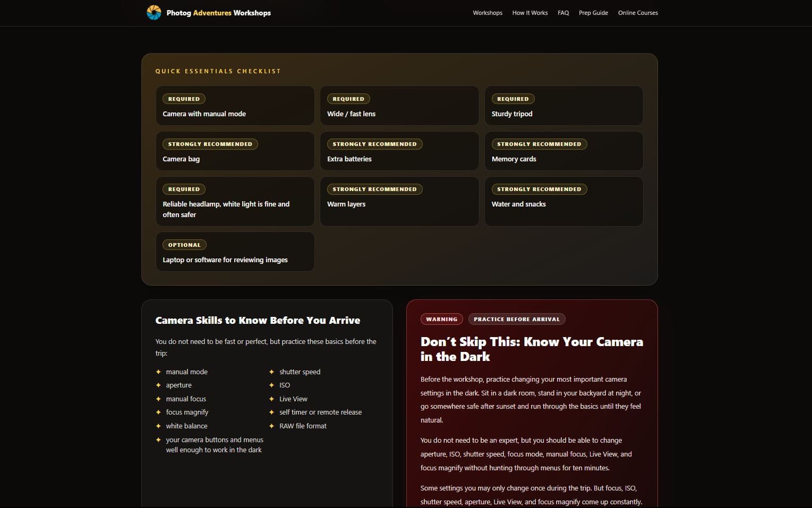Open the Prep Guide link
Screen dimensions: 812x508
click(x=593, y=13)
